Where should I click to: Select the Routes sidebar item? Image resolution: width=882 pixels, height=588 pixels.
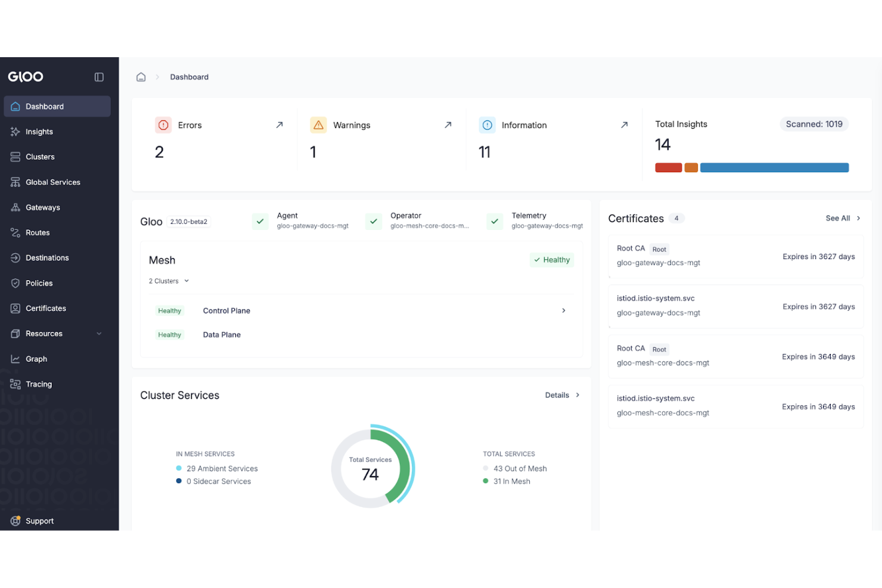point(37,232)
